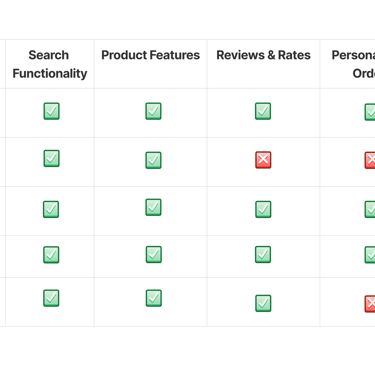Click the Reviews & Rates column header
Viewport: 375px width, 366px height.
tap(263, 55)
